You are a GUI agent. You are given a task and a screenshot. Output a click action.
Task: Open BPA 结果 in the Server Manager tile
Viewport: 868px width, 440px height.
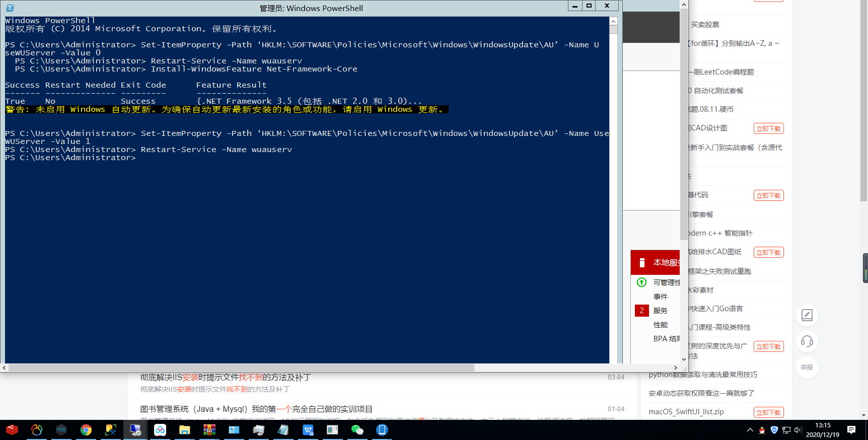coord(667,339)
